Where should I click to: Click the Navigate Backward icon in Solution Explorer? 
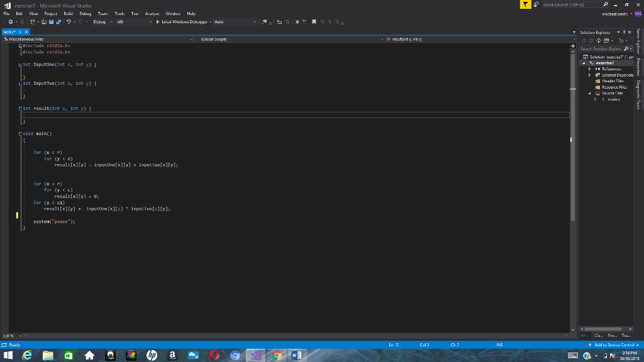584,40
